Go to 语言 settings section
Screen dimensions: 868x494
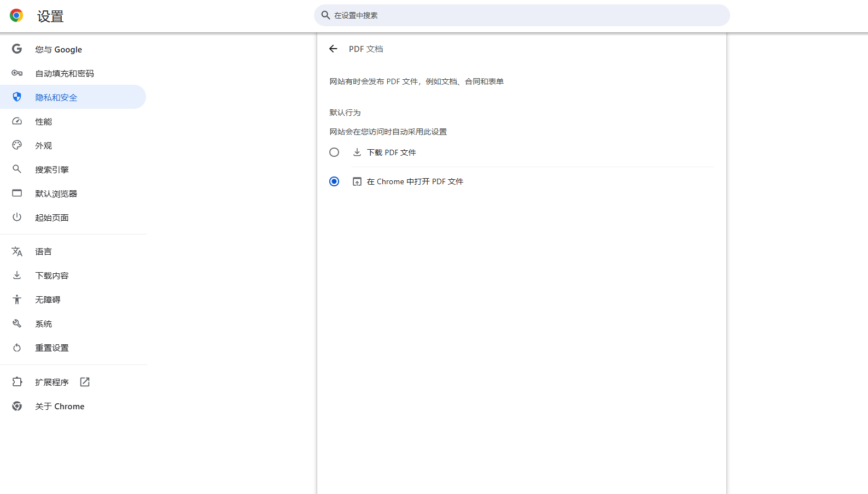[x=73, y=251]
